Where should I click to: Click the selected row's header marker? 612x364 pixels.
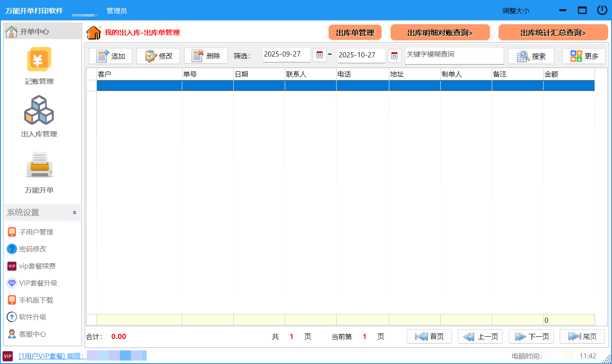pos(91,85)
